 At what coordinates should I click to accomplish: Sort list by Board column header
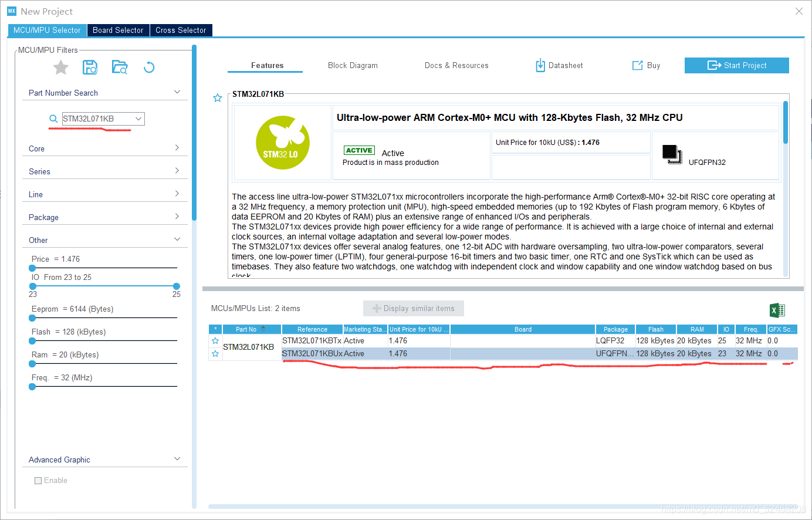523,329
